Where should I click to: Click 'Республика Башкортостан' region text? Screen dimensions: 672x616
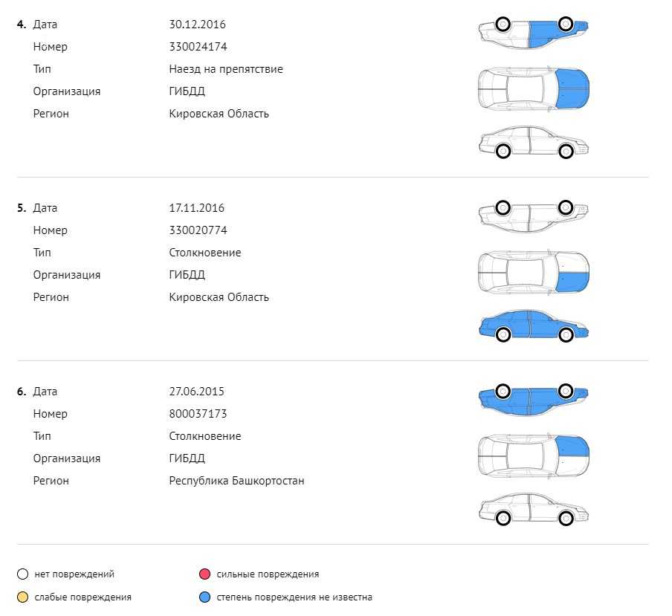[x=236, y=481]
